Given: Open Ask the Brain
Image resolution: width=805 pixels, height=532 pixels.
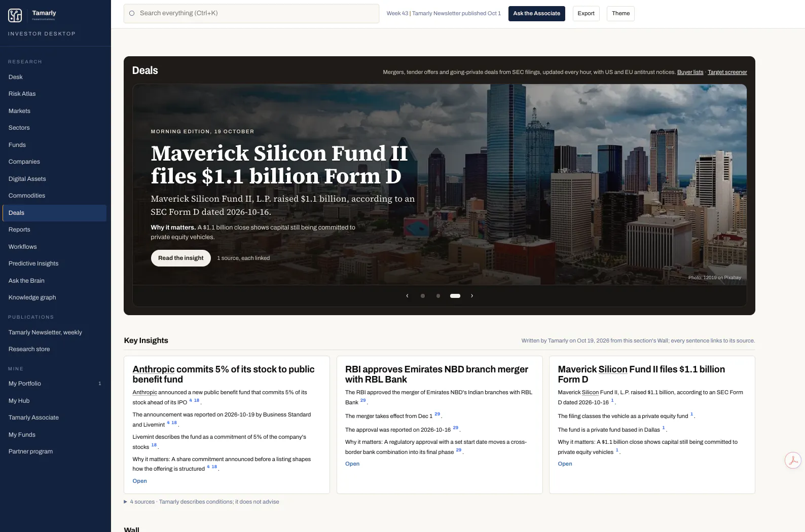Looking at the screenshot, I should (x=54, y=281).
